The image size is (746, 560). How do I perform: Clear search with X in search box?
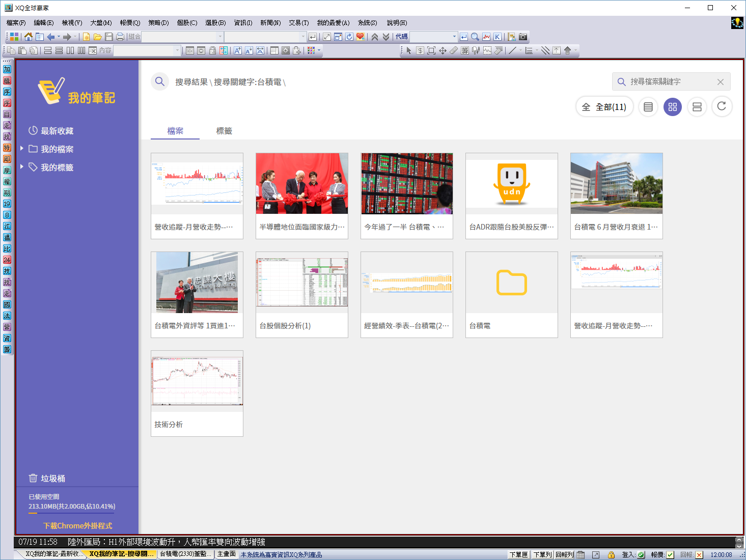(x=721, y=82)
